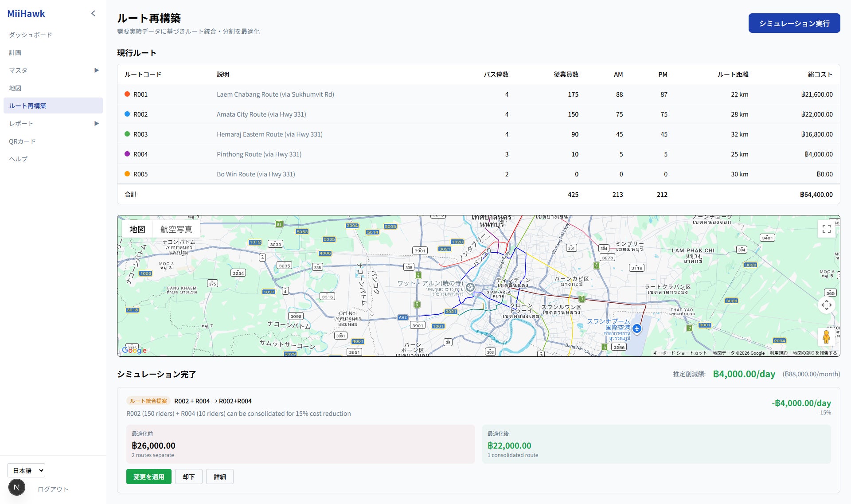
Task: Run simulation with シミュレーション実行 button
Action: [x=794, y=23]
